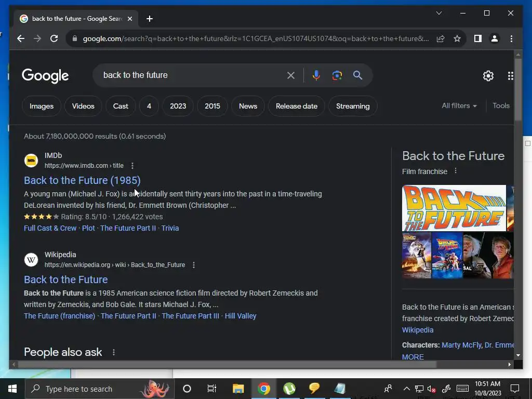The width and height of the screenshot is (532, 399).
Task: Click the horizontal page scrollbar
Action: tap(227, 365)
